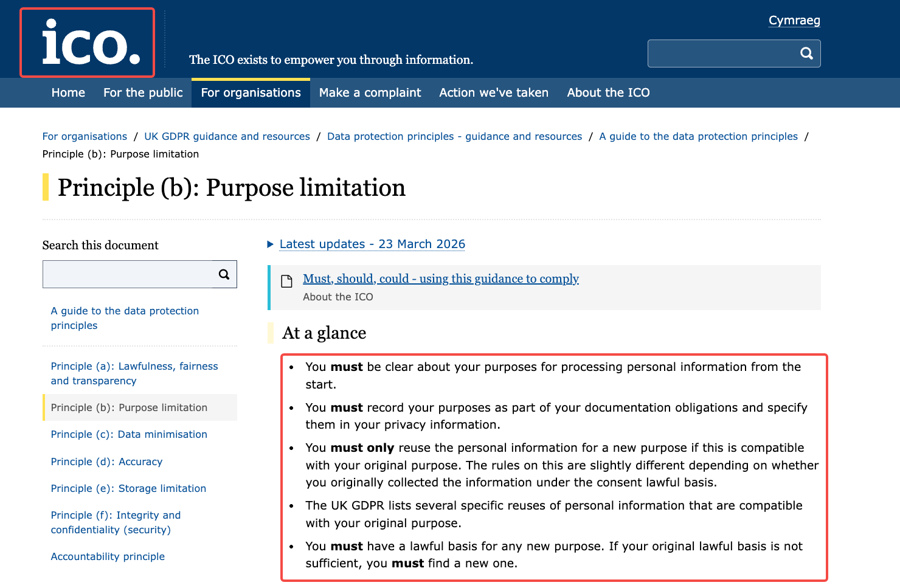Image resolution: width=900 pixels, height=588 pixels.
Task: Open Make a complaint menu item
Action: (x=370, y=92)
